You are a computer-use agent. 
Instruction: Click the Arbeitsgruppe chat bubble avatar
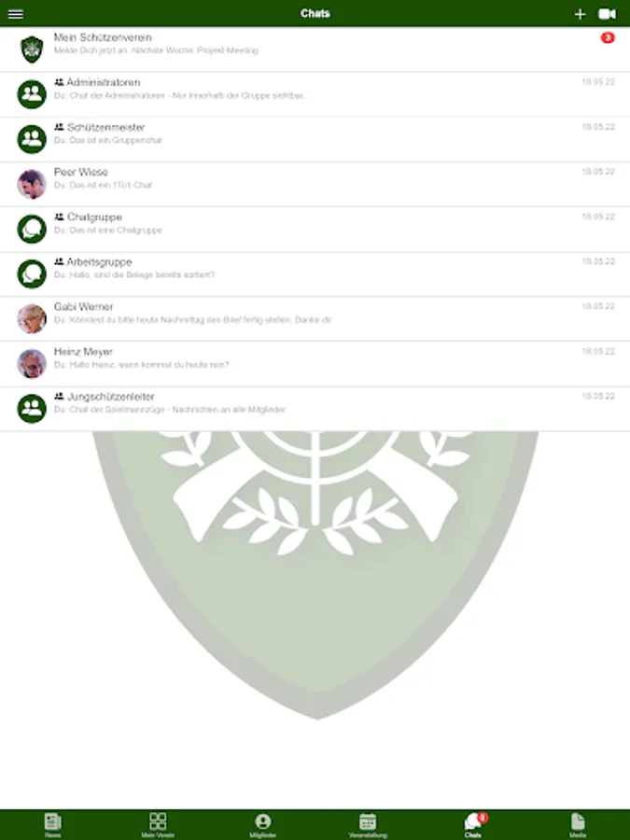pos(32,273)
